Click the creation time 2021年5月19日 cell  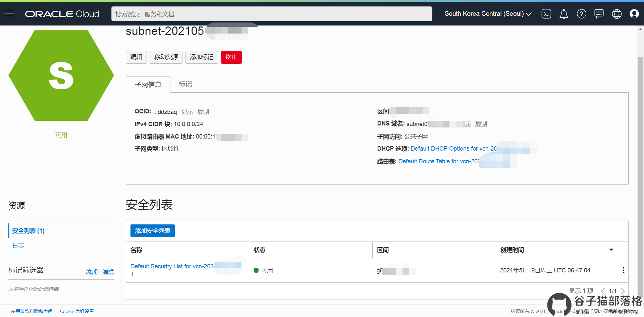545,270
